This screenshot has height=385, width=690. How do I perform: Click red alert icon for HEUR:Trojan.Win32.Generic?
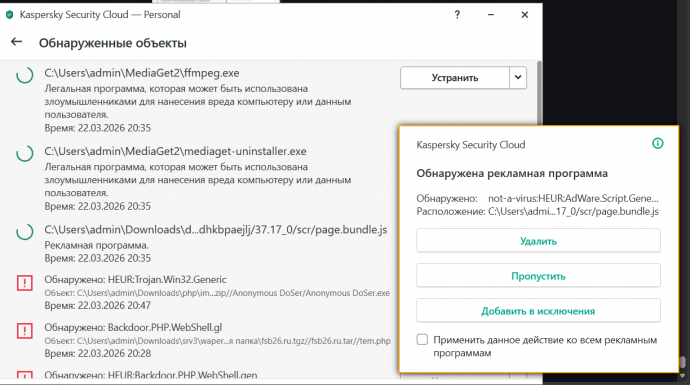click(x=25, y=282)
